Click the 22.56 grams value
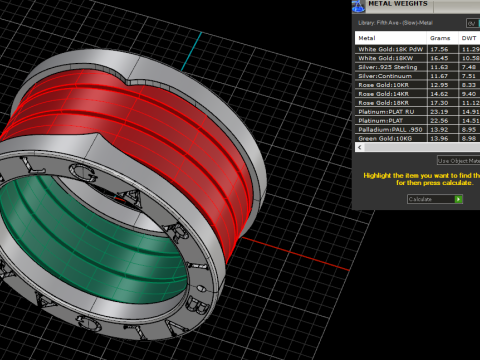 click(x=439, y=121)
